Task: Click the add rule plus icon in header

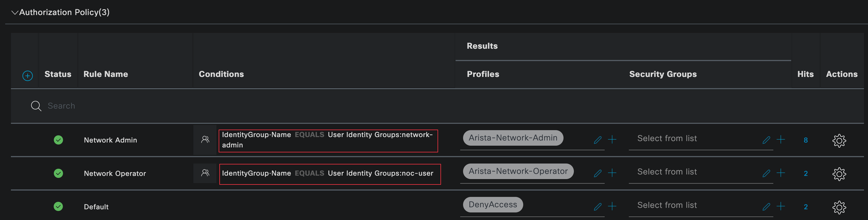Action: [27, 76]
